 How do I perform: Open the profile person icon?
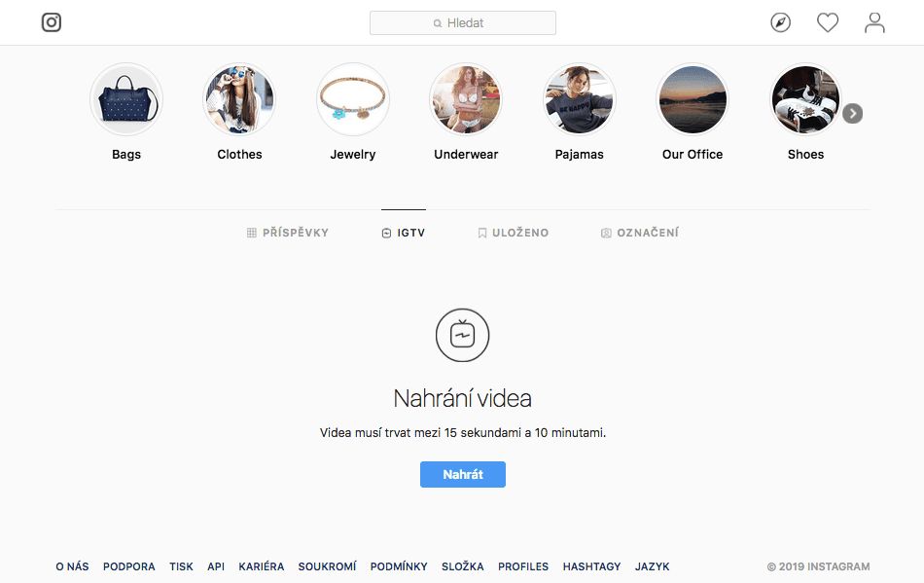(874, 22)
